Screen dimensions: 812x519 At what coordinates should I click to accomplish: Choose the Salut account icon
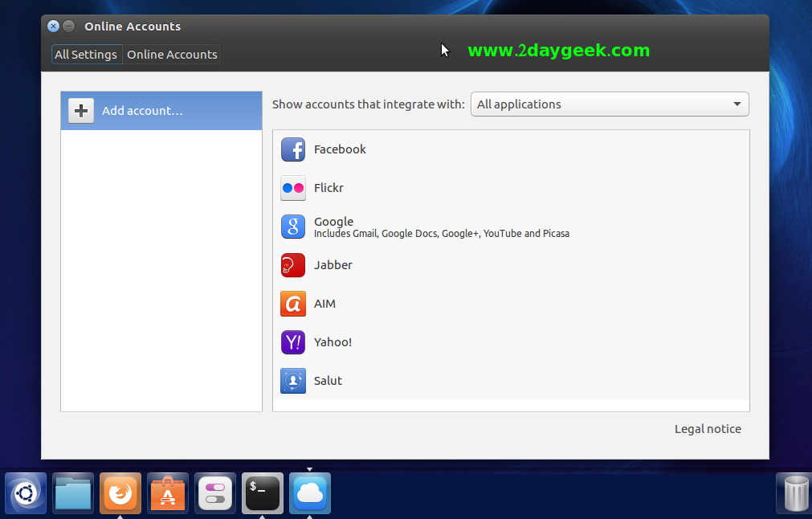293,381
